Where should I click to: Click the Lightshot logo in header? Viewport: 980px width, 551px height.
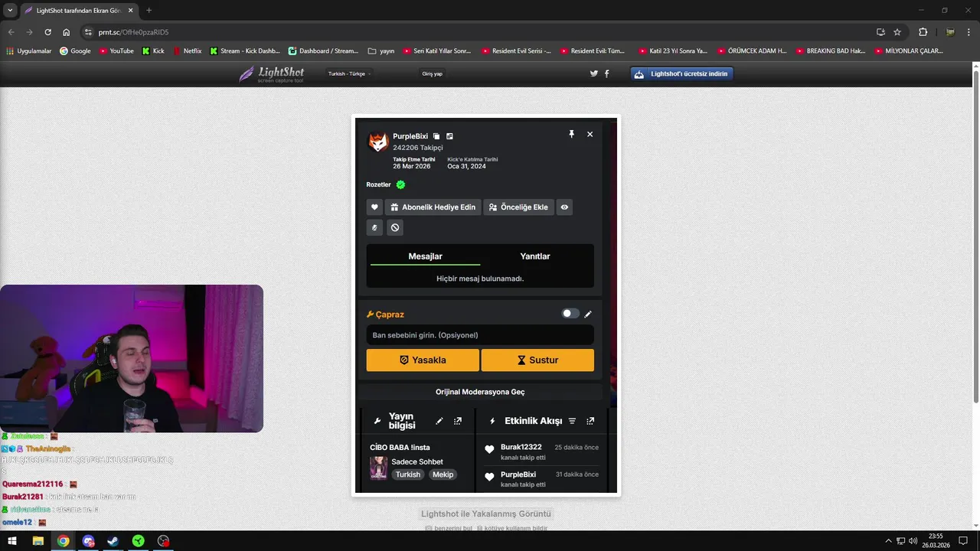coord(272,73)
